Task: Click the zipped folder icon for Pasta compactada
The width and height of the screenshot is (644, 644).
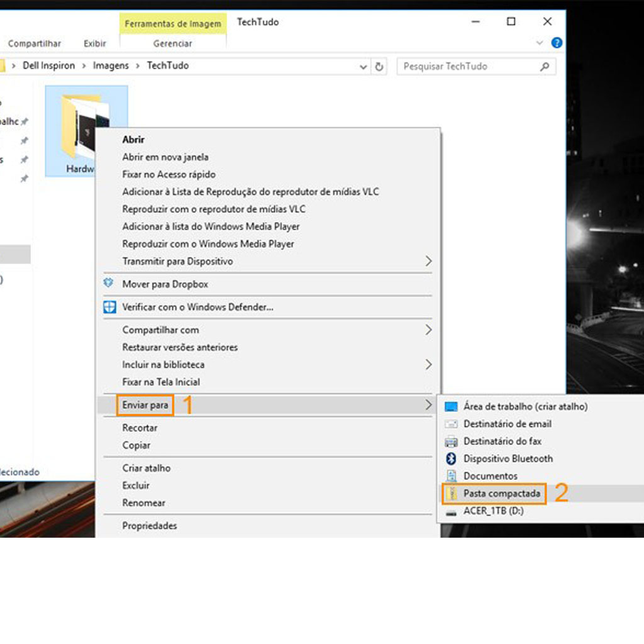Action: (x=450, y=494)
